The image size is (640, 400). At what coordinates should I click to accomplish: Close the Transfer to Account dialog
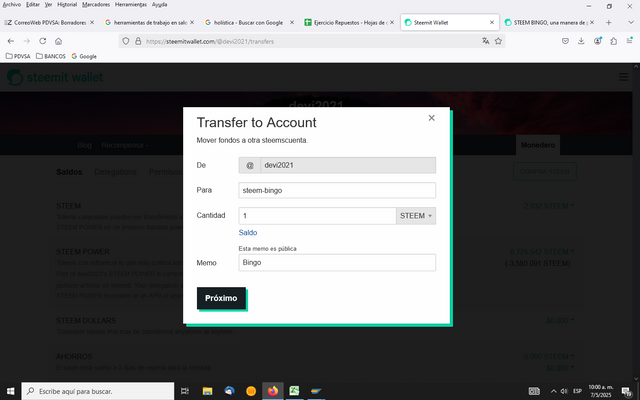pos(431,118)
